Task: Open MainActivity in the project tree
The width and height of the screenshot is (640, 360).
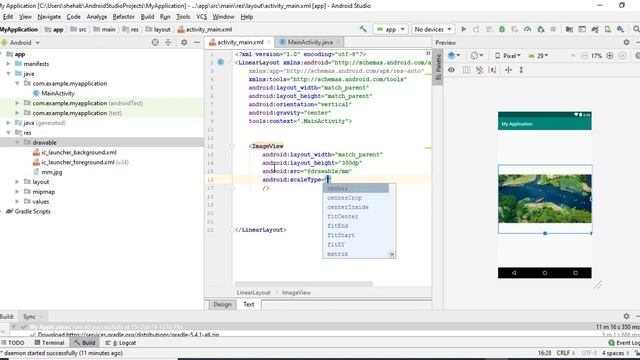Action: (x=53, y=93)
